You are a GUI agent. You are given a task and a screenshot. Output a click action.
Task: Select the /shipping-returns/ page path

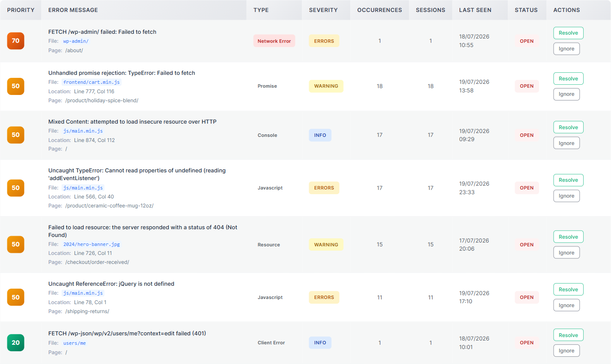(87, 311)
